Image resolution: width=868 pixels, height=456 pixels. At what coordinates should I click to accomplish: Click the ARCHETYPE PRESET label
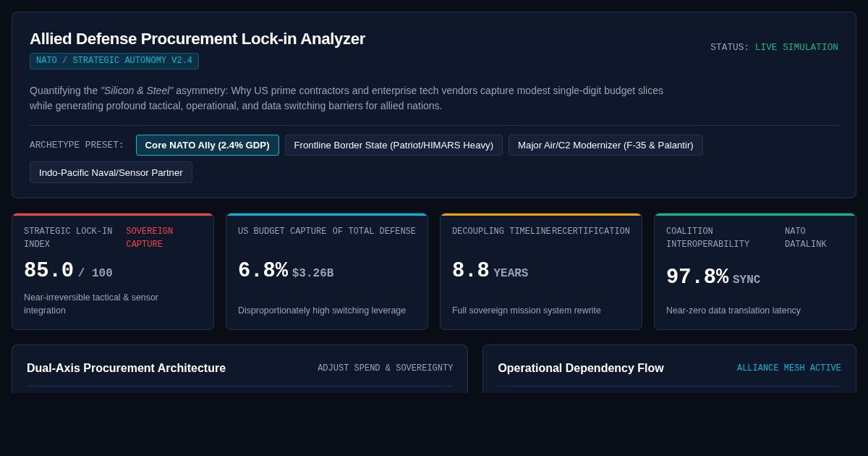tap(77, 145)
